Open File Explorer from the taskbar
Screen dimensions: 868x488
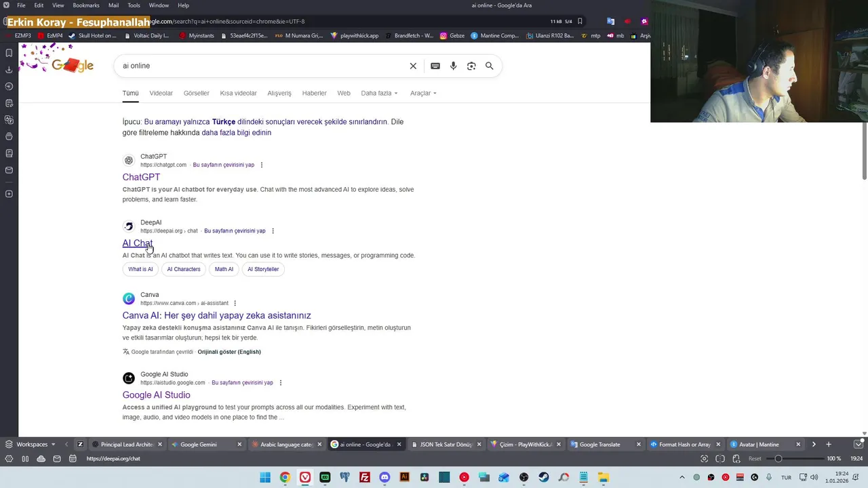(604, 477)
